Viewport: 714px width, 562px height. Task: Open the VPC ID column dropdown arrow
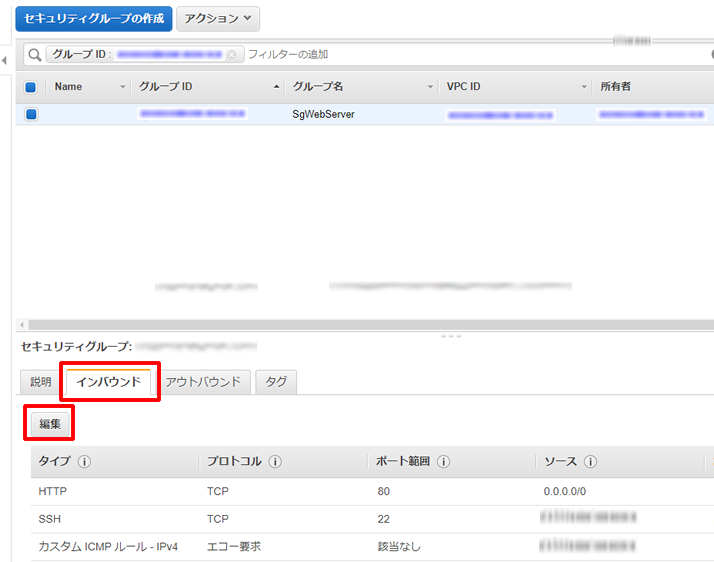(584, 87)
